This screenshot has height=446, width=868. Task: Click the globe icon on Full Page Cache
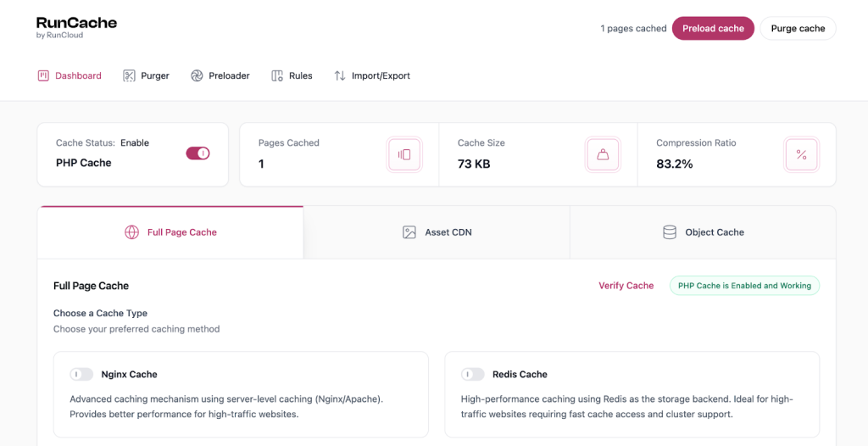[131, 232]
